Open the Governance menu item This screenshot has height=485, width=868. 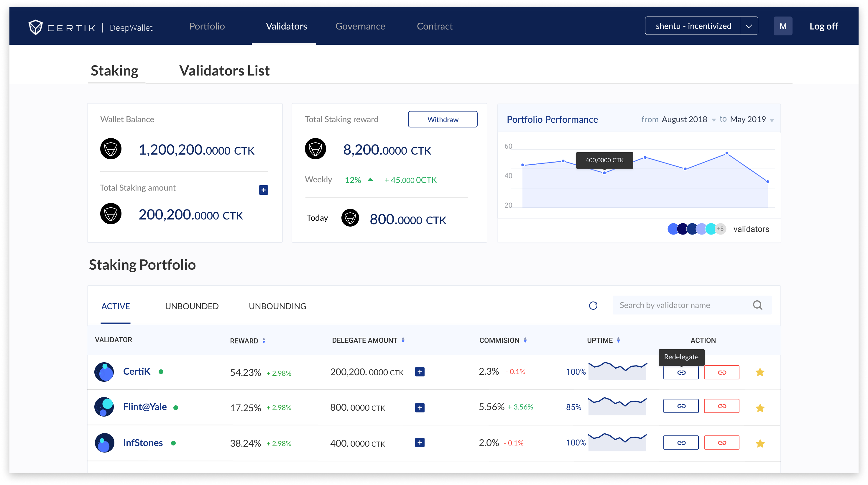360,26
